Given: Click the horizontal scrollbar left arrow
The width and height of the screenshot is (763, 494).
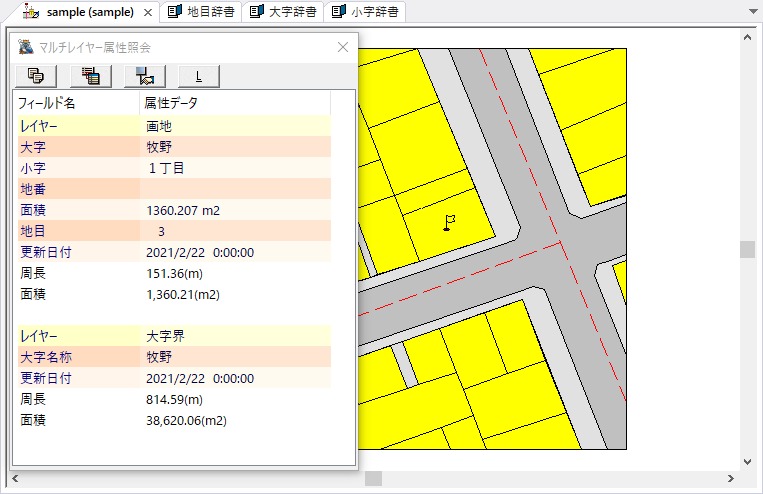Looking at the screenshot, I should (x=16, y=478).
